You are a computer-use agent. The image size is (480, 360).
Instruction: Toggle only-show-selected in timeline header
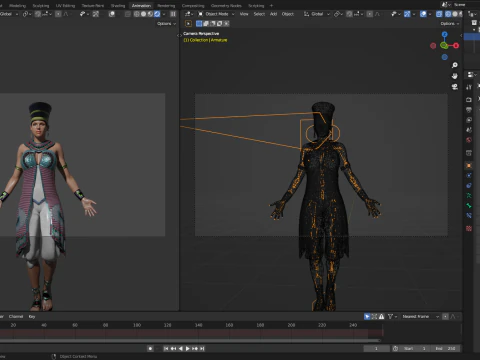click(367, 316)
